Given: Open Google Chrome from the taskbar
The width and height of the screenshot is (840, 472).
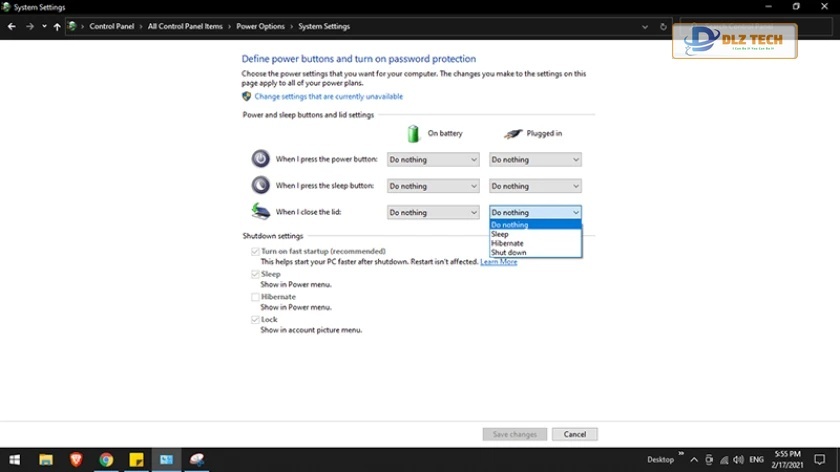Looking at the screenshot, I should pos(106,460).
